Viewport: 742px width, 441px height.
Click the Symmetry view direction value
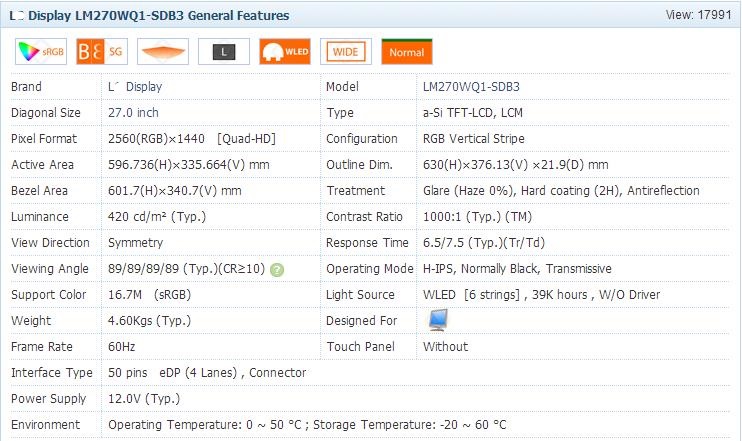coord(135,243)
